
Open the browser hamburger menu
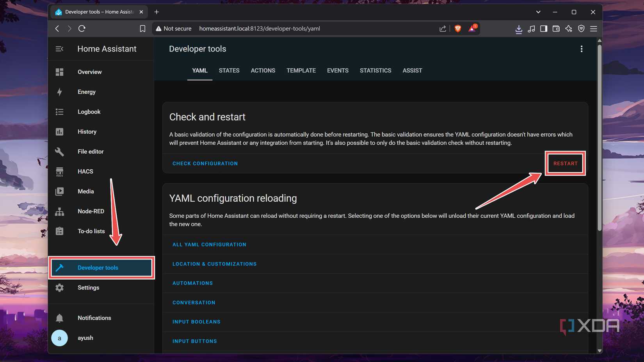click(593, 28)
